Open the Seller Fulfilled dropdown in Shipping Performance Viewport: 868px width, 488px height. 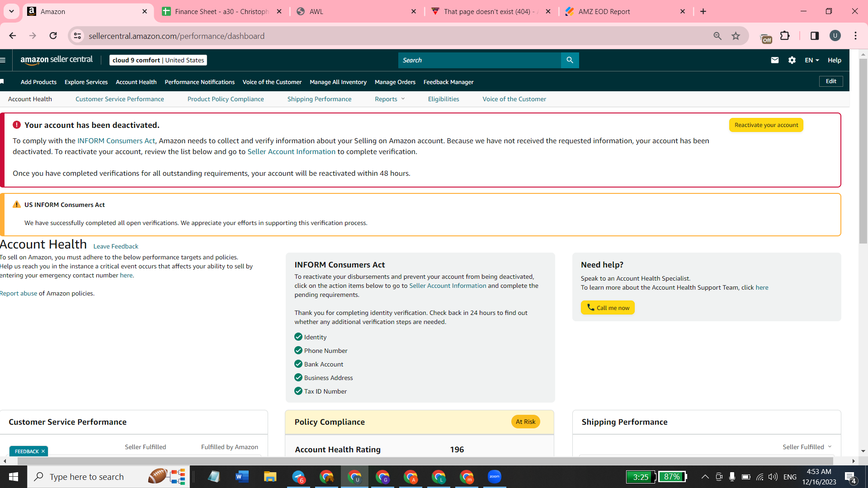(x=807, y=447)
